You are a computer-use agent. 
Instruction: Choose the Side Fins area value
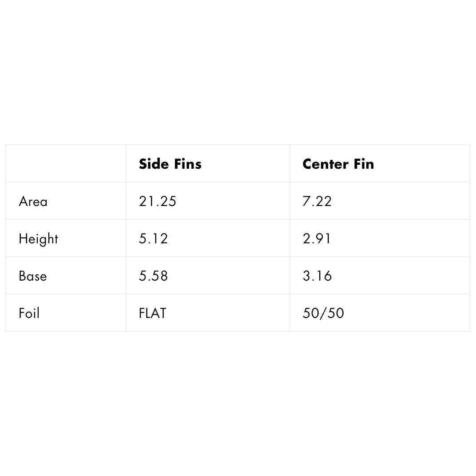158,202
